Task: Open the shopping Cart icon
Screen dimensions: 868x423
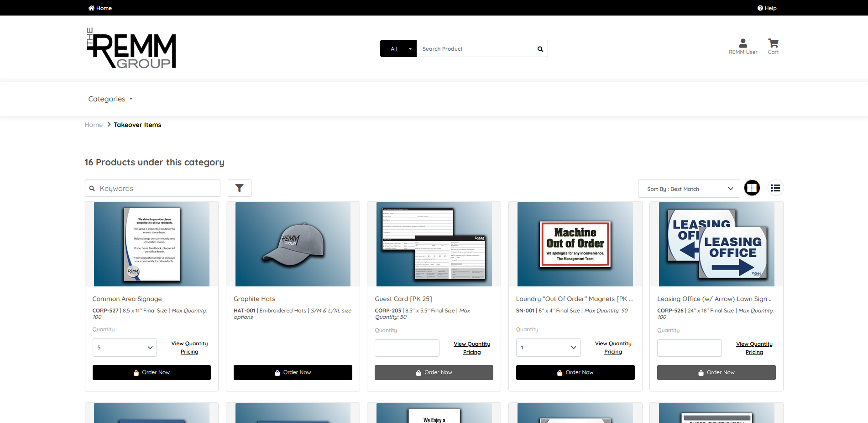Action: click(773, 44)
